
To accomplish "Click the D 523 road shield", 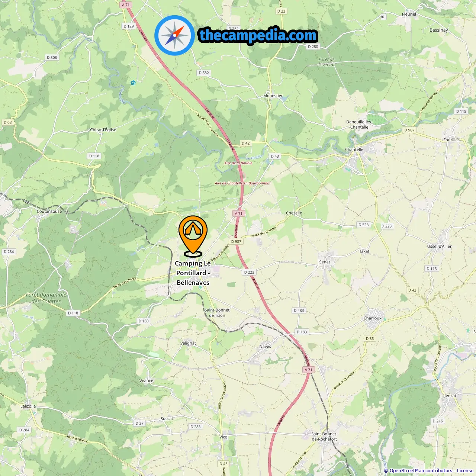I will click(364, 225).
